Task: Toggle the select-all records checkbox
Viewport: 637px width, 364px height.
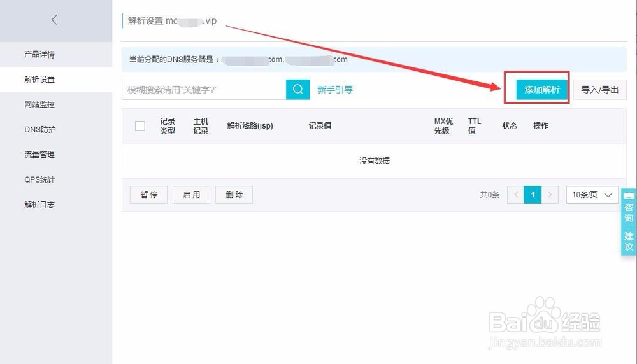Action: (140, 126)
